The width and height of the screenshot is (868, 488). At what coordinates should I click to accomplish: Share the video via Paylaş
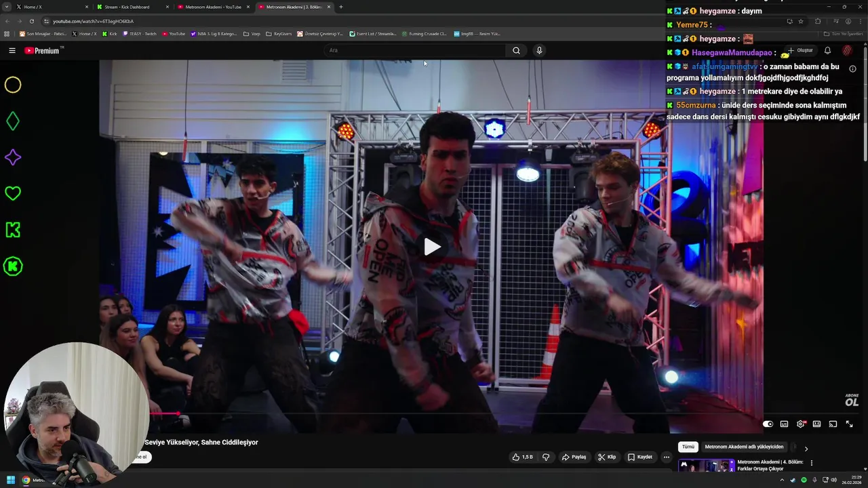574,457
